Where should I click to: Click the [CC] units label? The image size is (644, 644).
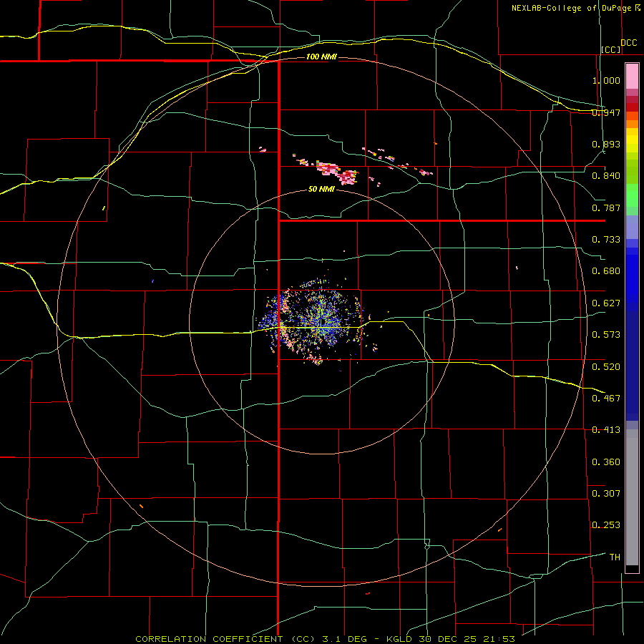pos(611,49)
